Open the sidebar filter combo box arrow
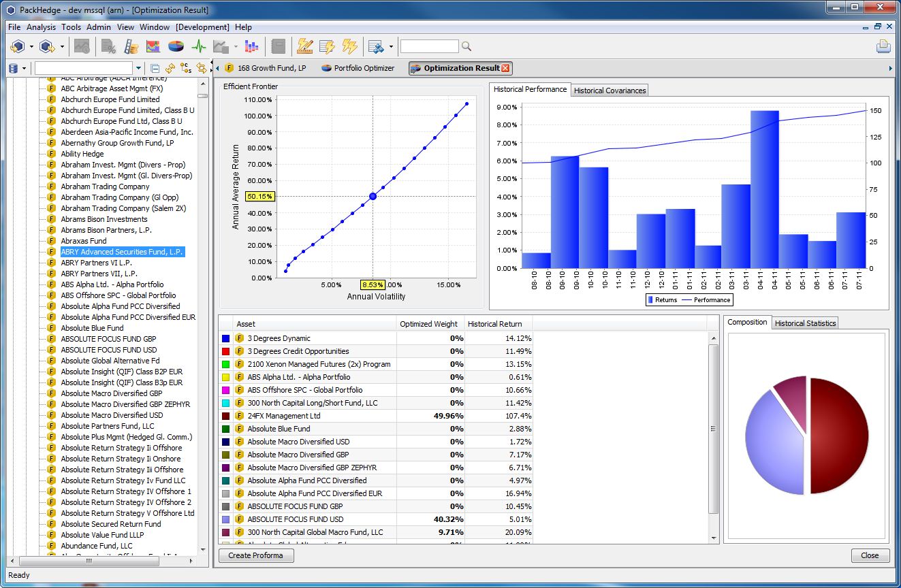901x588 pixels. [138, 68]
